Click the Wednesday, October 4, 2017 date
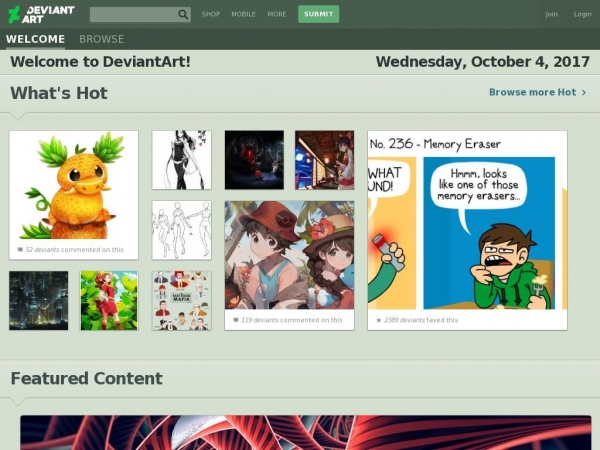 [x=483, y=62]
